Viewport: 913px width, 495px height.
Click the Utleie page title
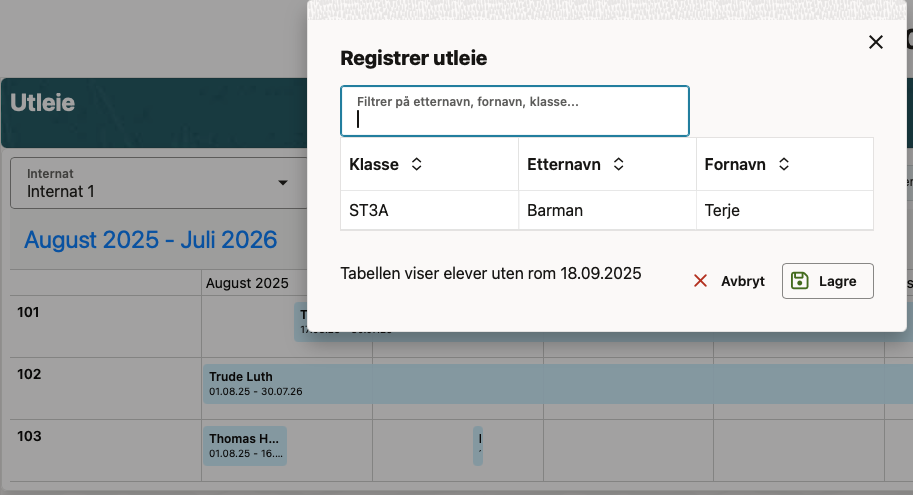(x=43, y=102)
